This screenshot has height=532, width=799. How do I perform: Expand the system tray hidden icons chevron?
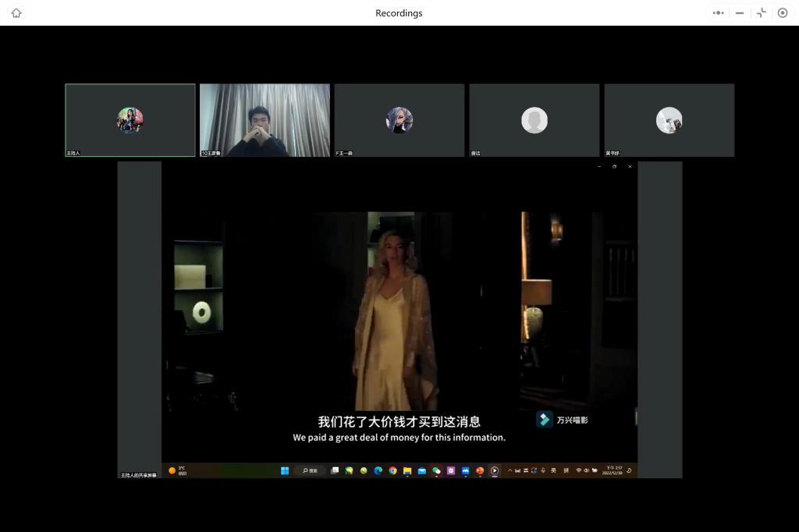pos(510,470)
